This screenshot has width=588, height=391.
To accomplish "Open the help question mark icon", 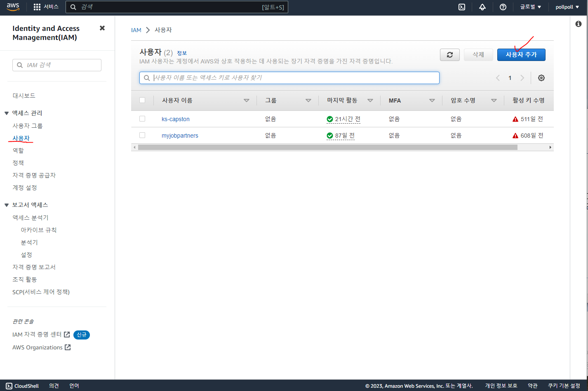I will [503, 7].
